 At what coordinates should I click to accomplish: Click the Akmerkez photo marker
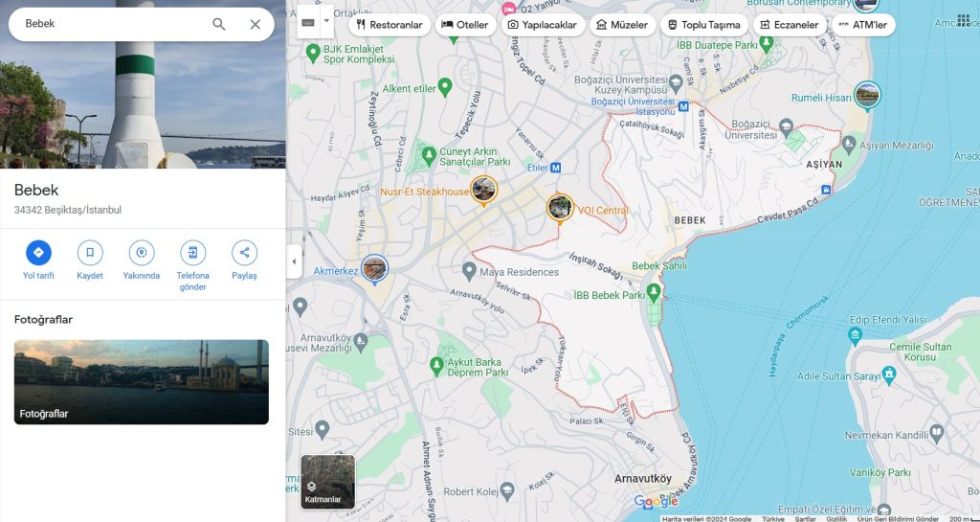point(374,269)
